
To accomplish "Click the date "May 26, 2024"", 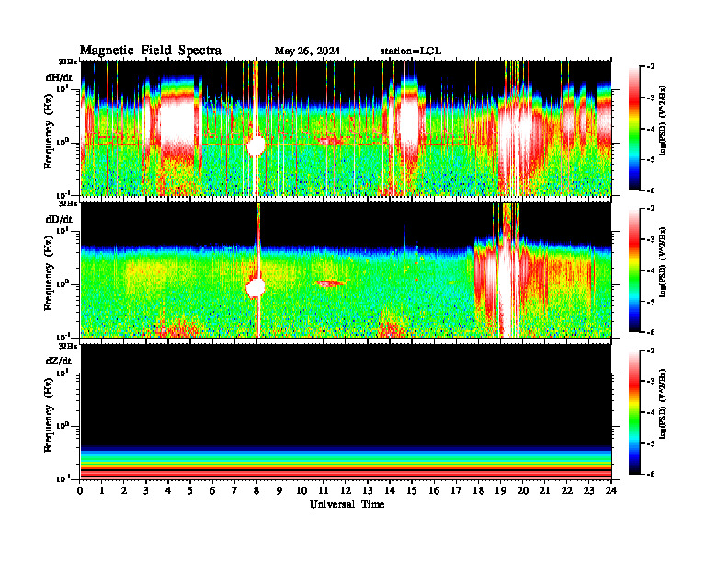I will click(x=307, y=52).
